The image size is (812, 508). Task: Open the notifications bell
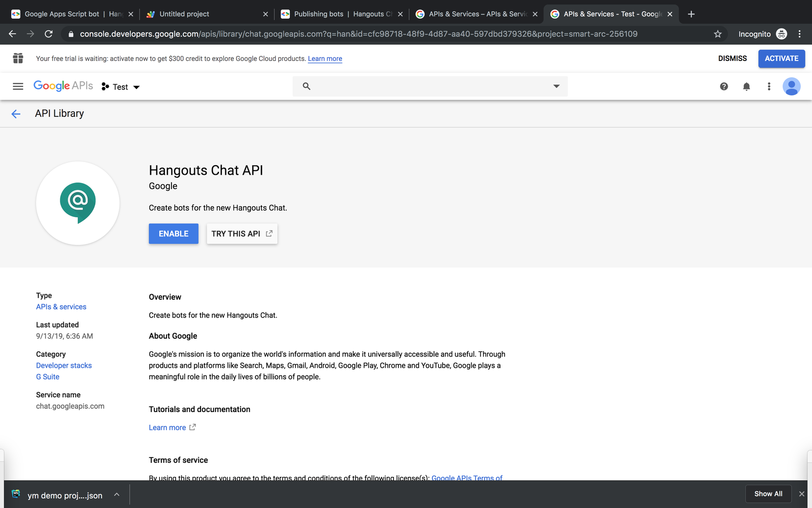[x=747, y=86]
